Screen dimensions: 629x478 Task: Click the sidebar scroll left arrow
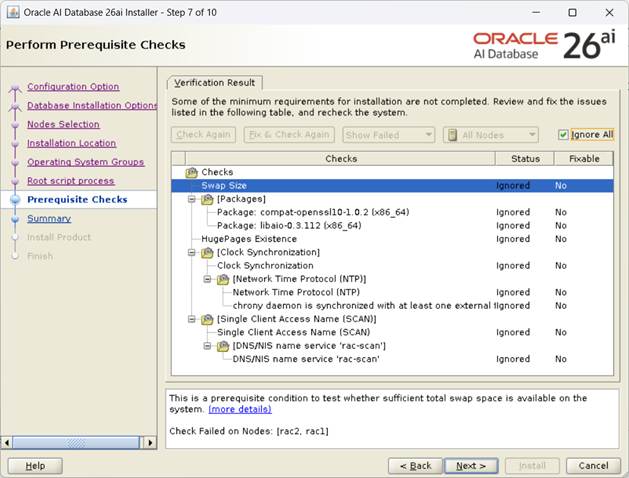[x=6, y=443]
